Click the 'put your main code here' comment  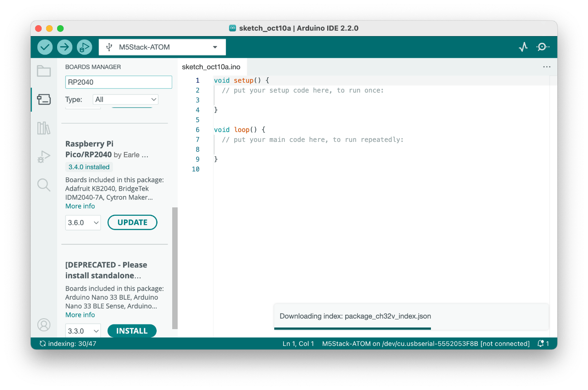tap(312, 140)
